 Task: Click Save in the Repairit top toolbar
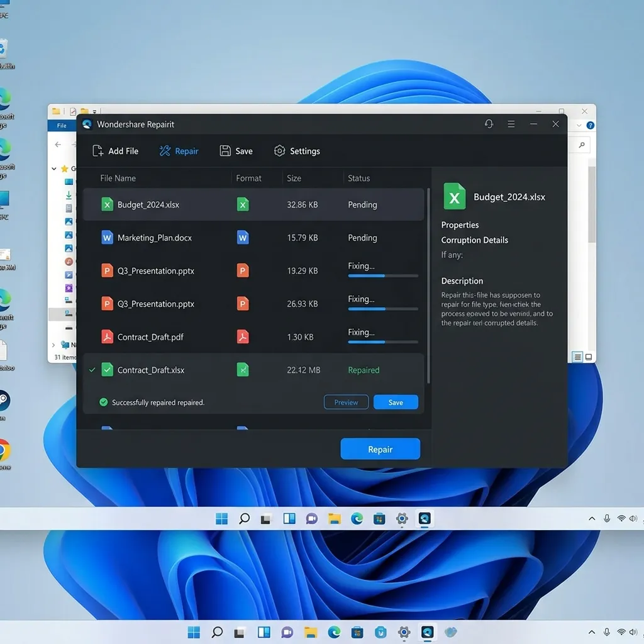[236, 151]
